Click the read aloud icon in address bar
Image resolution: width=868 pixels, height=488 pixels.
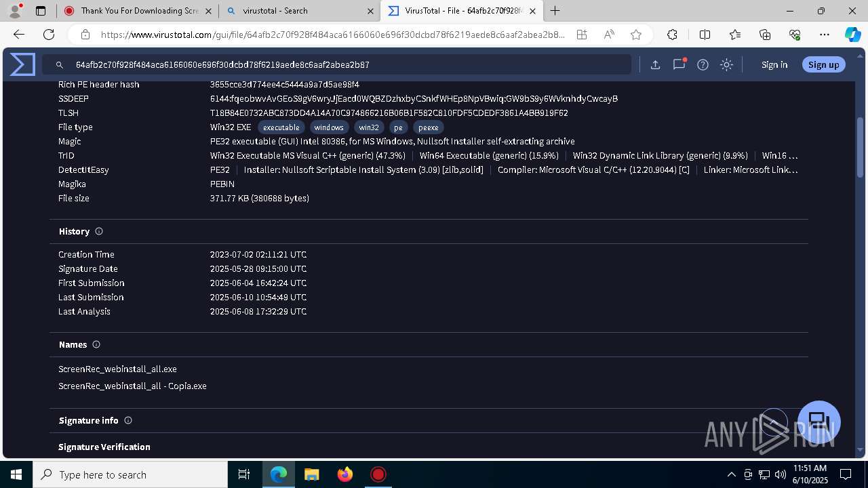tap(609, 35)
